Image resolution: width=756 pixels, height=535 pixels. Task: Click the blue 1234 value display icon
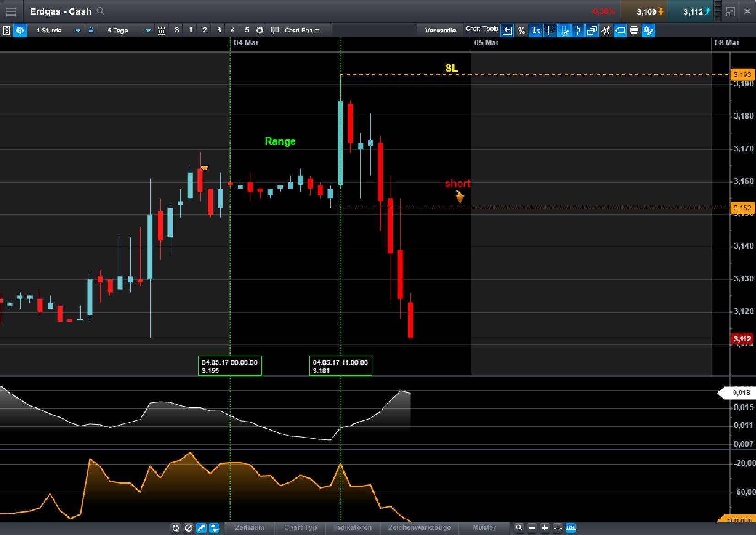(571, 528)
